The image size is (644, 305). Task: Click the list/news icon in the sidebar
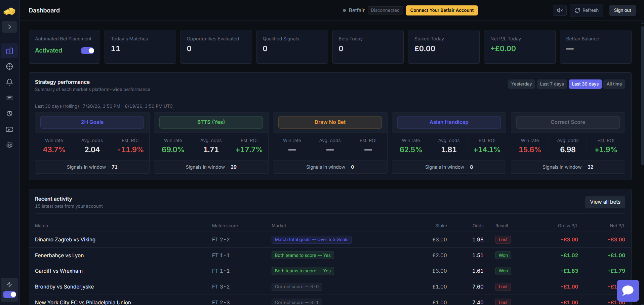(x=9, y=98)
